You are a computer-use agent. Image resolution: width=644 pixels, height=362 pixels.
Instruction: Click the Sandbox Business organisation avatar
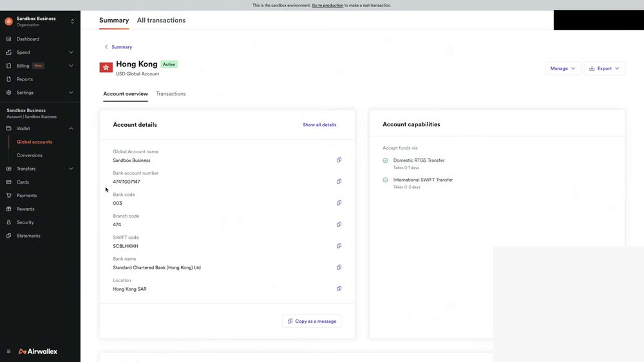(x=8, y=21)
